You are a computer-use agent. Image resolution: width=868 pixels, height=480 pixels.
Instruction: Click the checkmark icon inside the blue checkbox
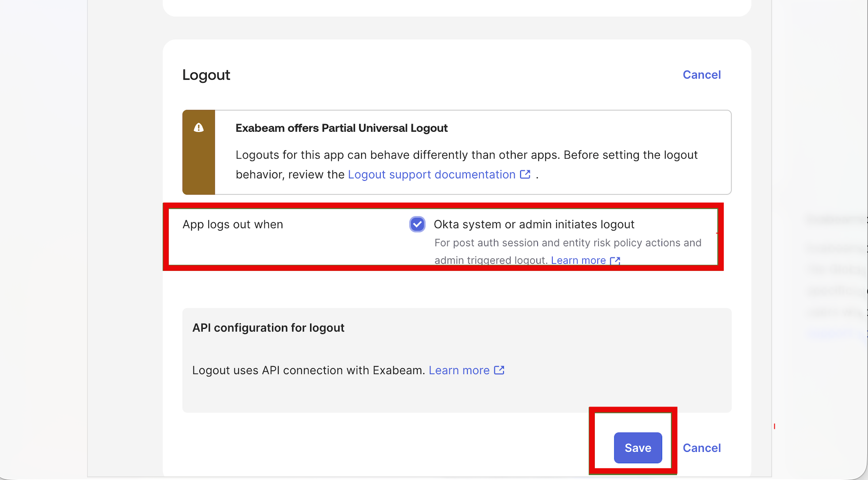(417, 224)
